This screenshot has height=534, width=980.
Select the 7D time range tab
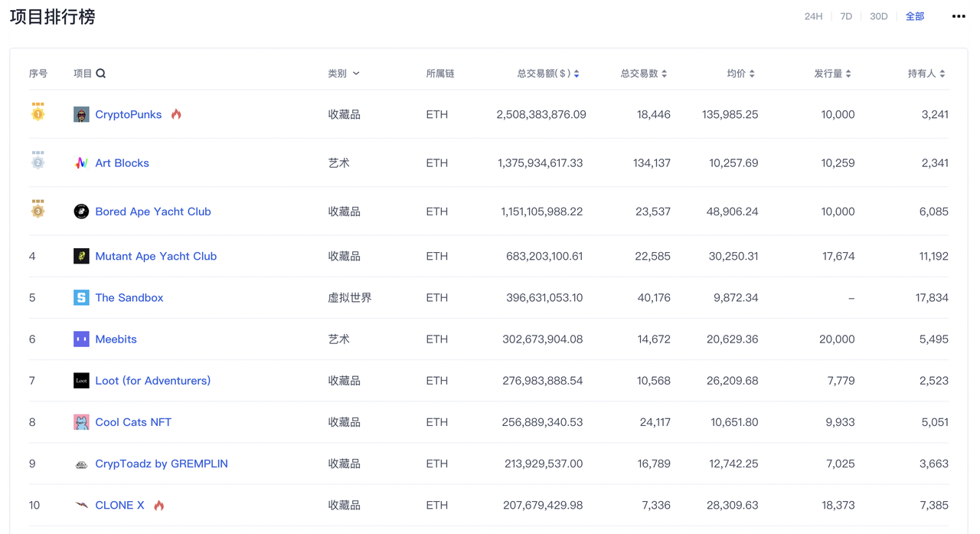[846, 16]
